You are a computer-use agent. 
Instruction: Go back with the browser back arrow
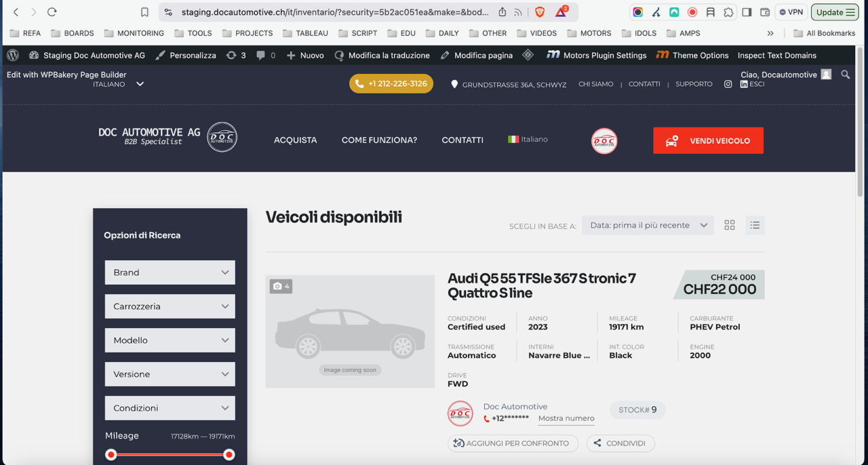coord(16,12)
